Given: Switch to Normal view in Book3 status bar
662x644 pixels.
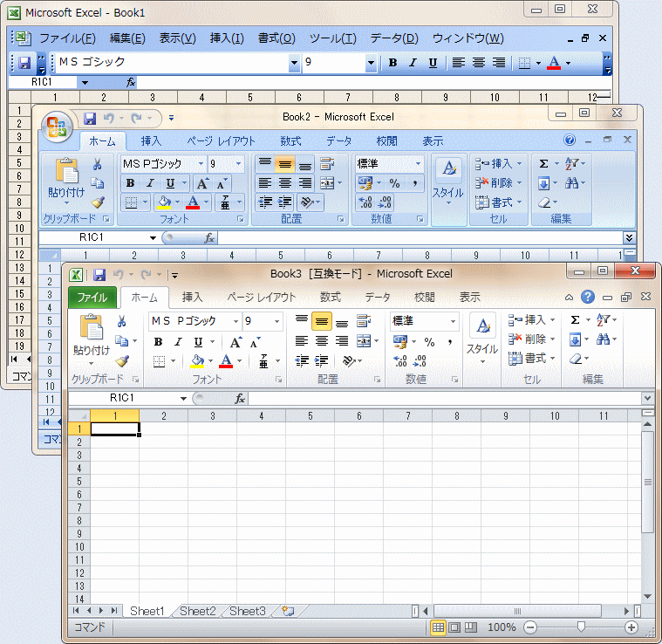Looking at the screenshot, I should coord(438,627).
